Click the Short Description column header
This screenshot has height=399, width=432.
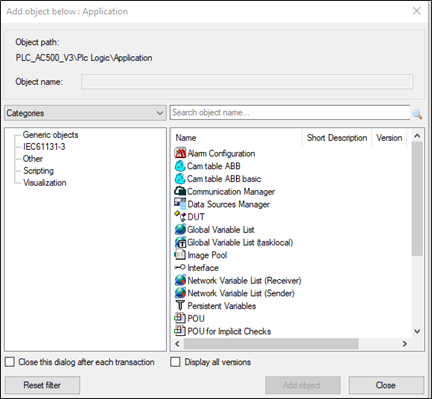[337, 138]
